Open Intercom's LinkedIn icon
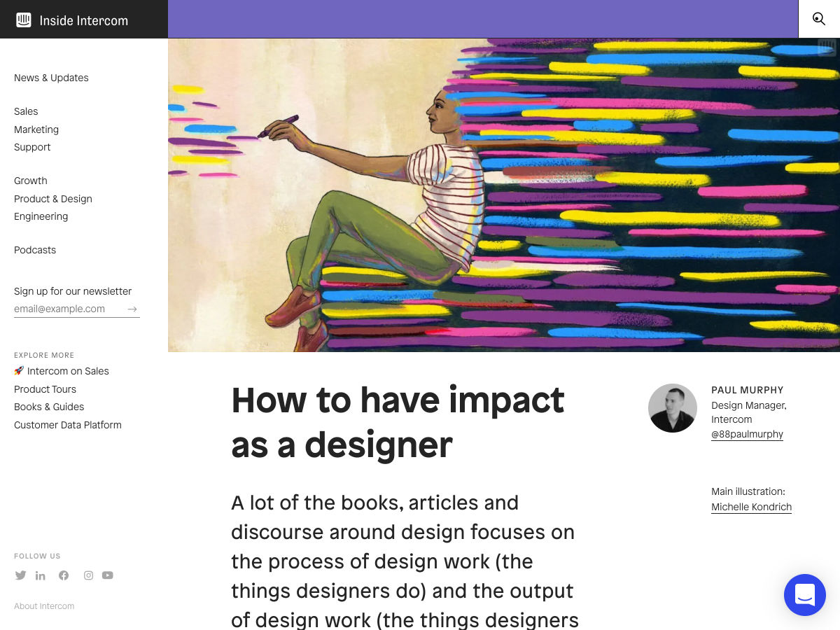The width and height of the screenshot is (840, 630). tap(41, 575)
